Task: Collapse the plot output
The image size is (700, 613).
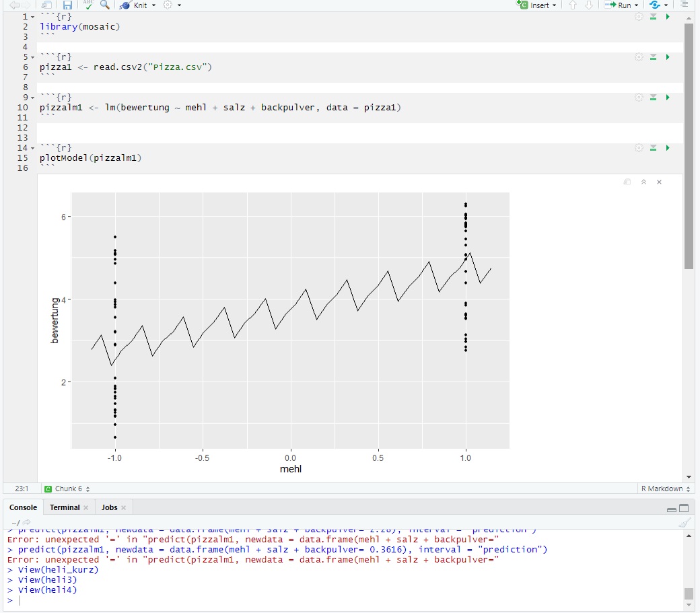Action: tap(643, 182)
